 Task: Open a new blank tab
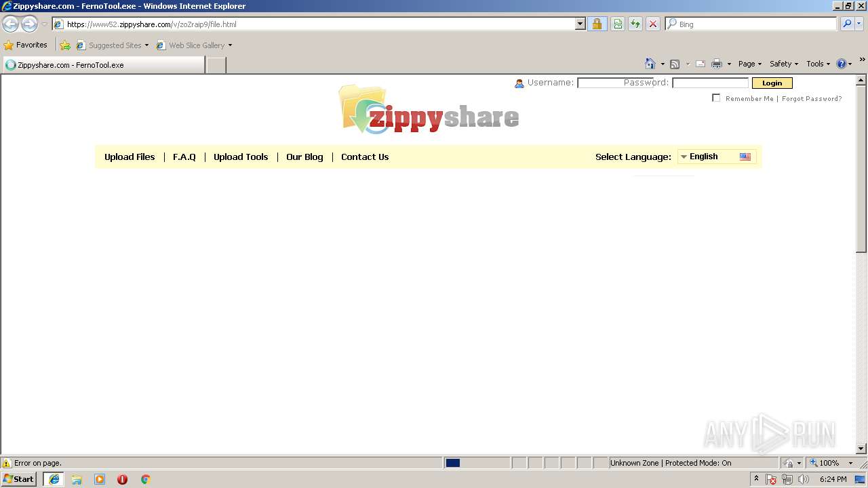[x=216, y=65]
